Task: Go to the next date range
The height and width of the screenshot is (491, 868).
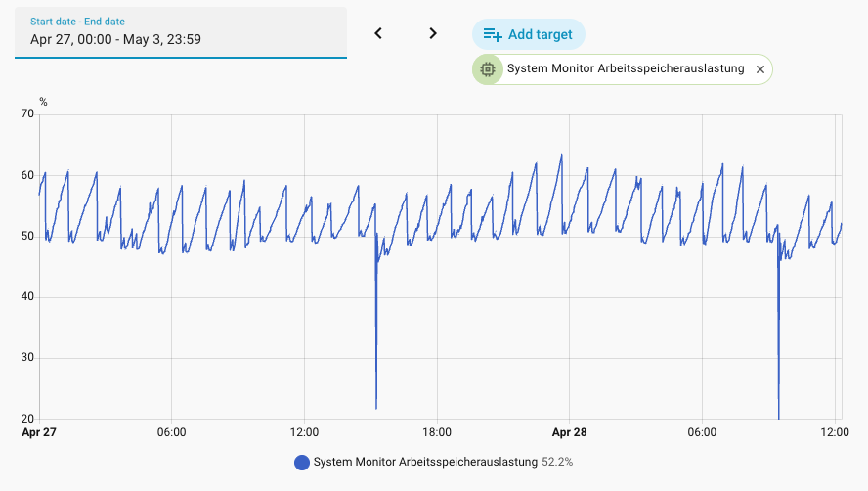Action: pos(433,34)
